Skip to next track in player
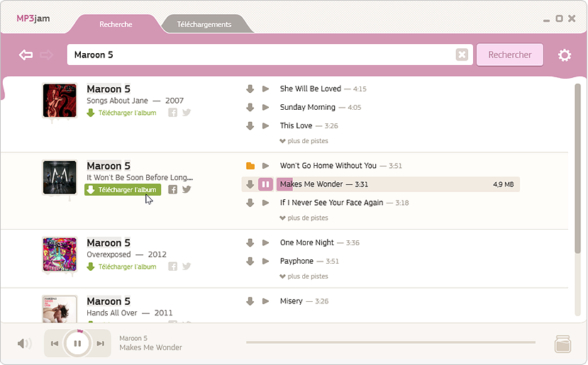This screenshot has height=365, width=588. click(101, 343)
